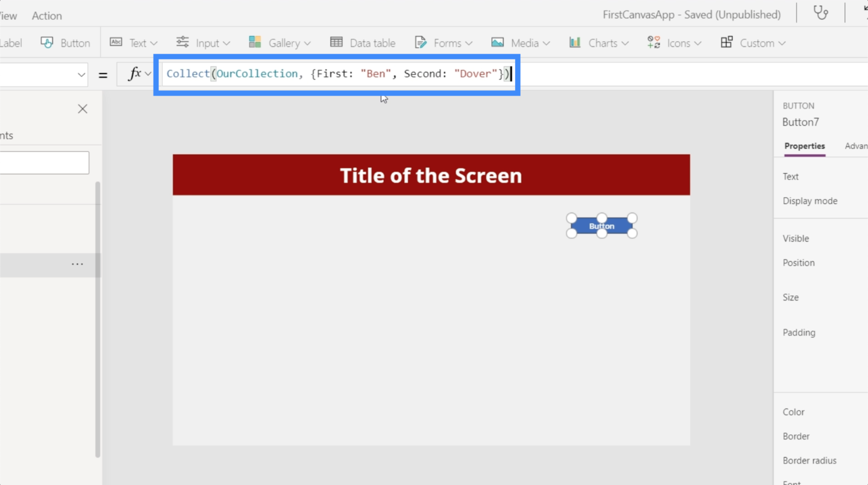The image size is (868, 485).
Task: Click the Visible property label
Action: (796, 238)
